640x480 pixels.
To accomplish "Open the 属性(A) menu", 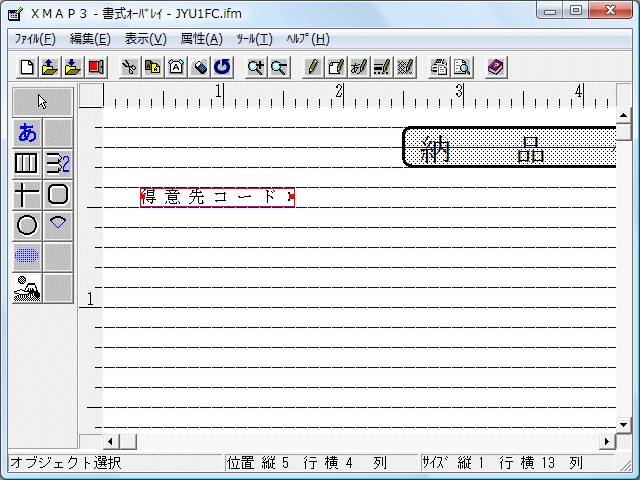I will [x=202, y=39].
